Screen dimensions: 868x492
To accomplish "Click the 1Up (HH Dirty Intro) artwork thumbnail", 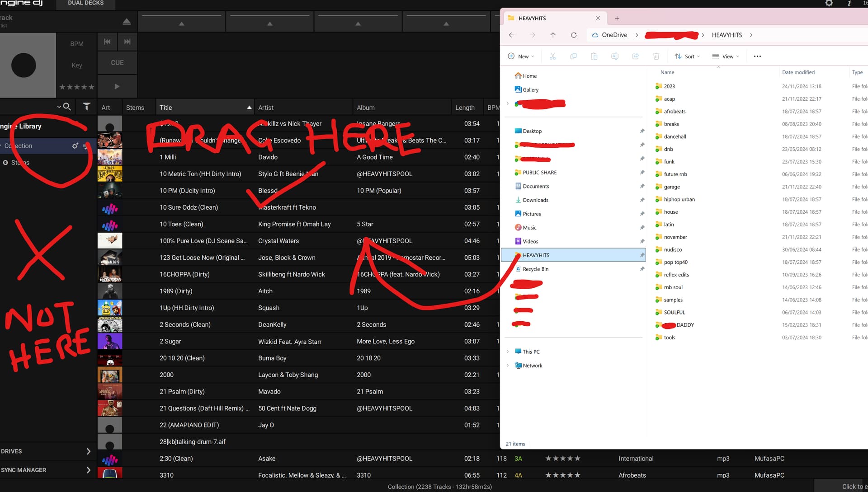I will click(x=110, y=308).
